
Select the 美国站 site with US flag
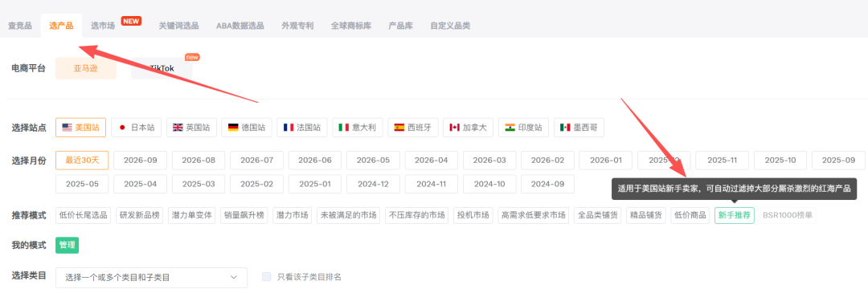(x=81, y=127)
